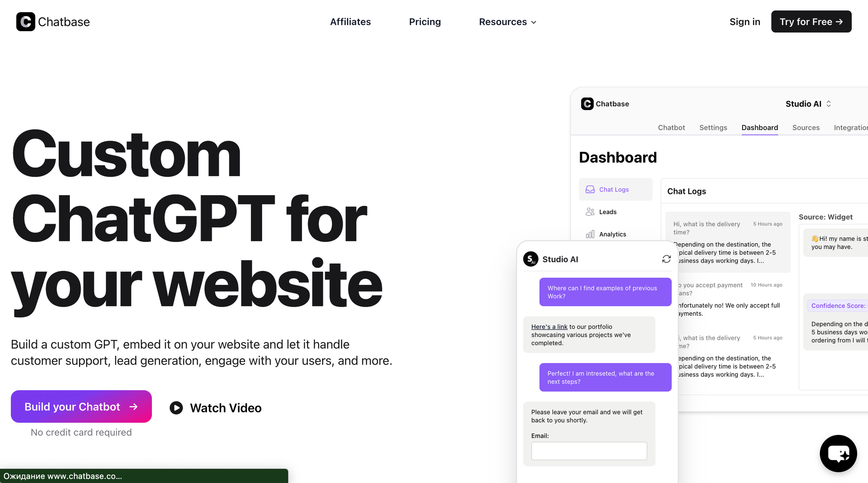This screenshot has height=483, width=868.
Task: Click the Chat Logs icon in sidebar
Action: [590, 189]
